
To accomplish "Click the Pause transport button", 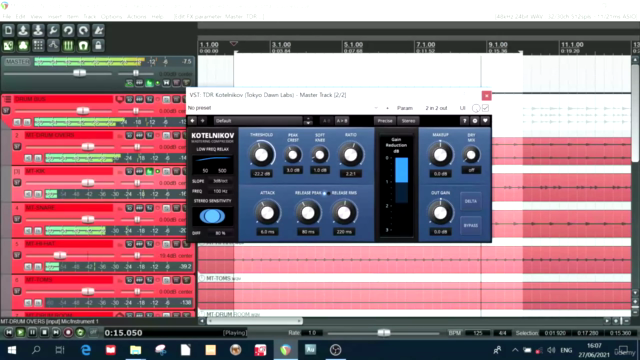I will (32, 333).
